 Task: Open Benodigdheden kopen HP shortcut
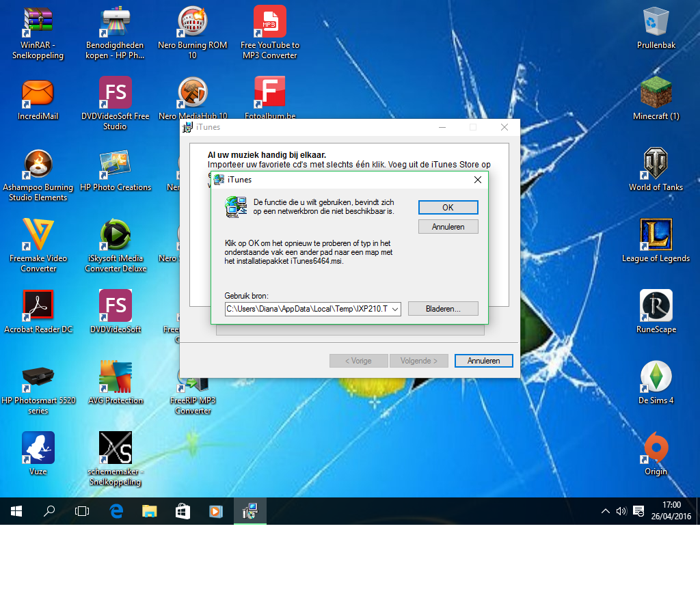[115, 32]
